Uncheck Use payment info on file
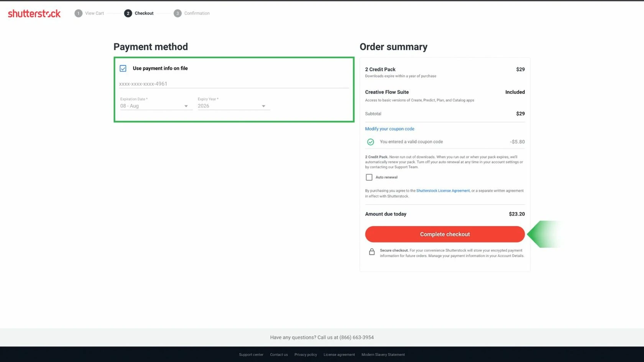The height and width of the screenshot is (362, 644). coord(123,69)
